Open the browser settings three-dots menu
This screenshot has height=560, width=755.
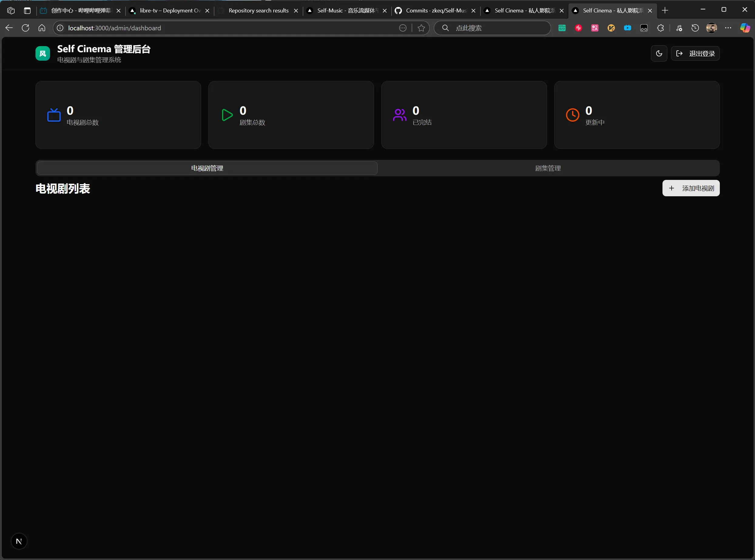[x=728, y=28]
